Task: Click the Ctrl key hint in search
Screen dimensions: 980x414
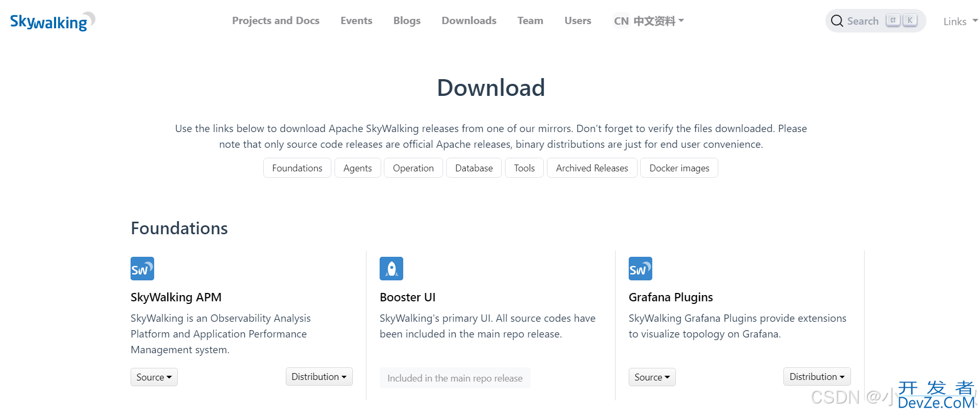Action: [x=893, y=20]
